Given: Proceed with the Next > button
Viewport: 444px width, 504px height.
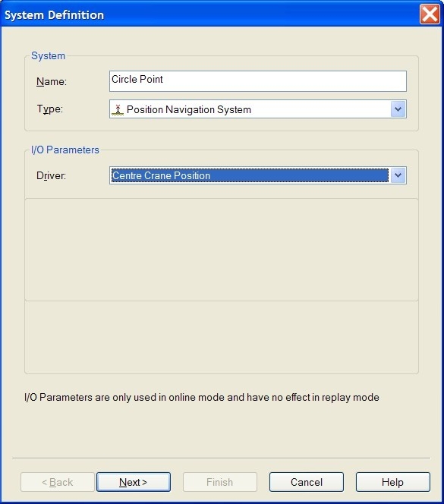Looking at the screenshot, I should (x=134, y=482).
